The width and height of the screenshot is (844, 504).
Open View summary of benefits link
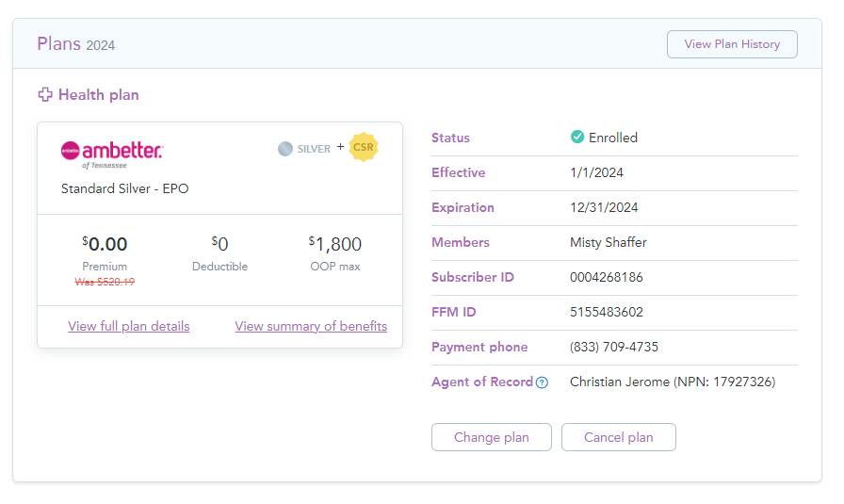(311, 326)
